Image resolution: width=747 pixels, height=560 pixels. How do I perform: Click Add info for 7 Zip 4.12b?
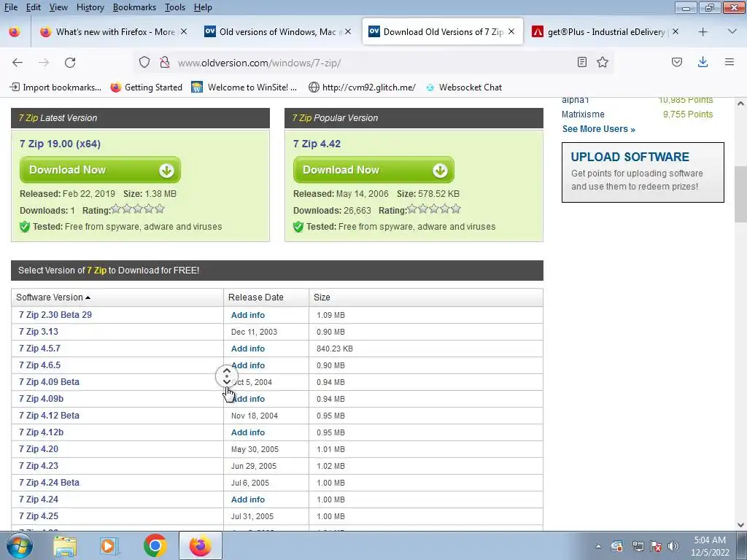tap(248, 432)
